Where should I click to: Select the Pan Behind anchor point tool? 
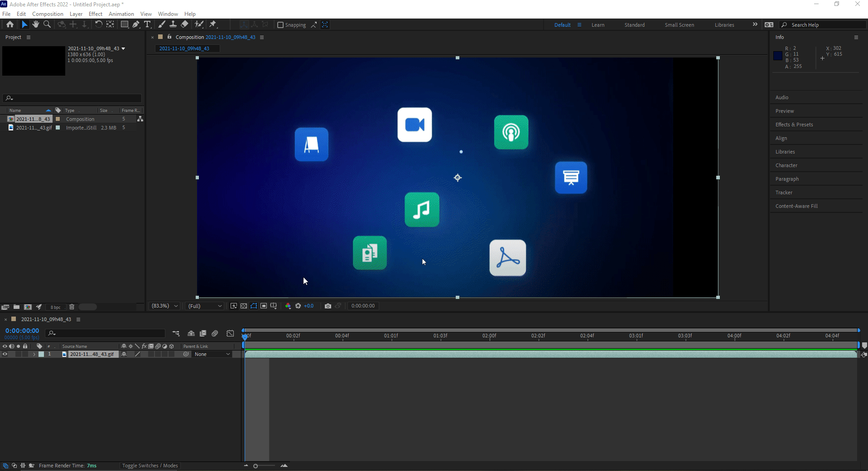pos(110,24)
